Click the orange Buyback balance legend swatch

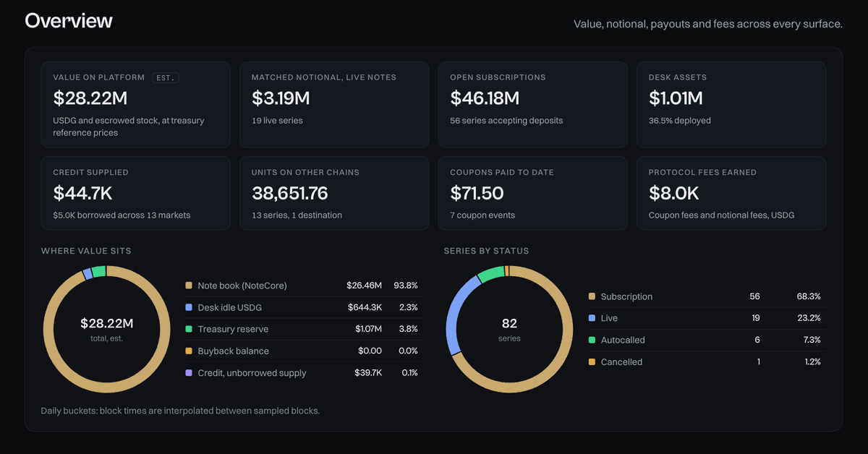(x=189, y=351)
